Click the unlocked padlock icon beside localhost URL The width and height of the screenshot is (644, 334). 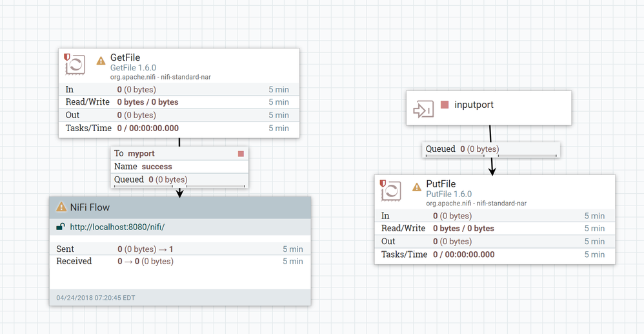point(61,227)
